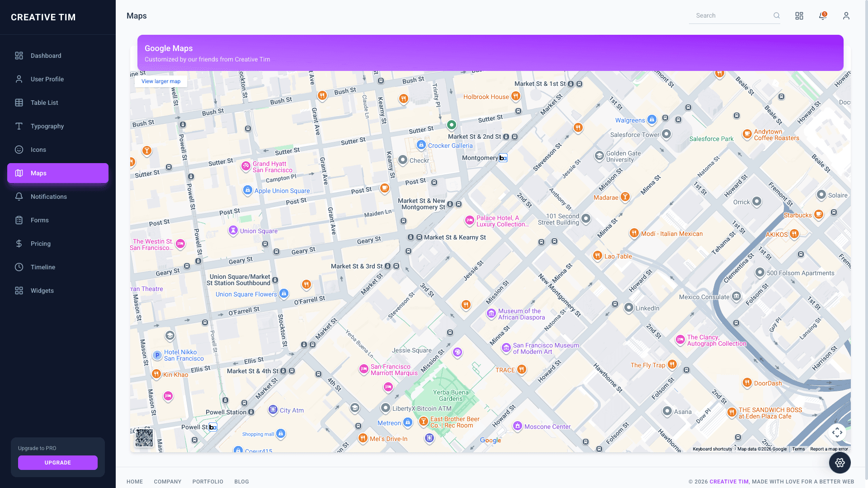Open the apps grid icon in the top bar
This screenshot has height=488, width=868.
pos(799,15)
